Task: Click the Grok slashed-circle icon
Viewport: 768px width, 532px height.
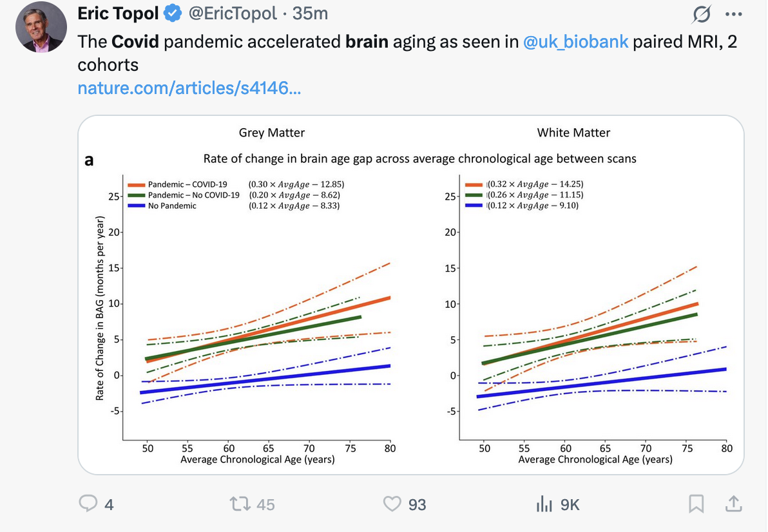Action: [702, 14]
